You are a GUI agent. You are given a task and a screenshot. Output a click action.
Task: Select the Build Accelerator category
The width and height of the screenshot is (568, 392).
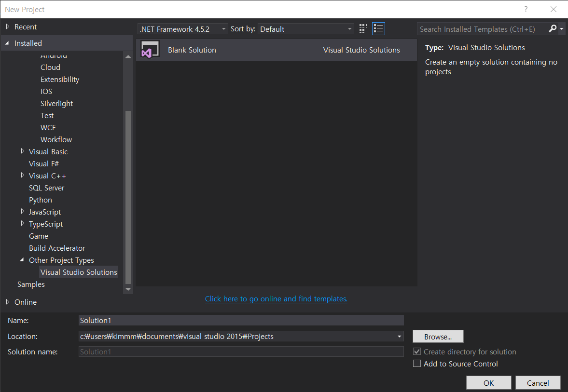[x=57, y=248]
